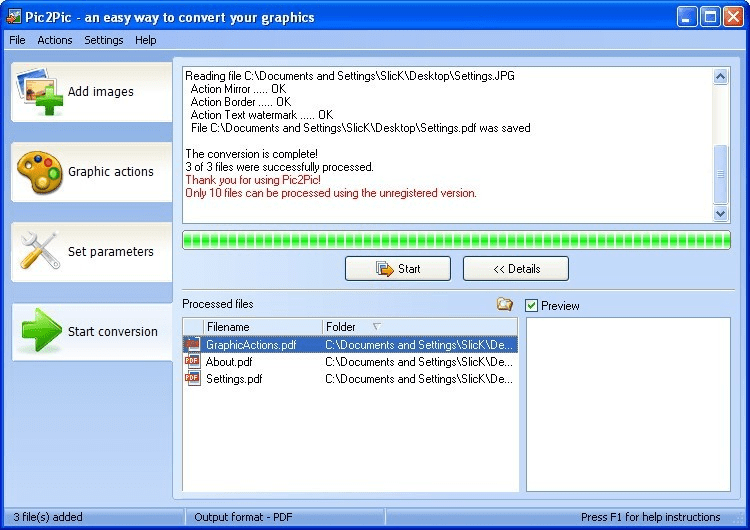Click the Start conversion green arrow icon
This screenshot has height=530, width=750.
[x=41, y=330]
